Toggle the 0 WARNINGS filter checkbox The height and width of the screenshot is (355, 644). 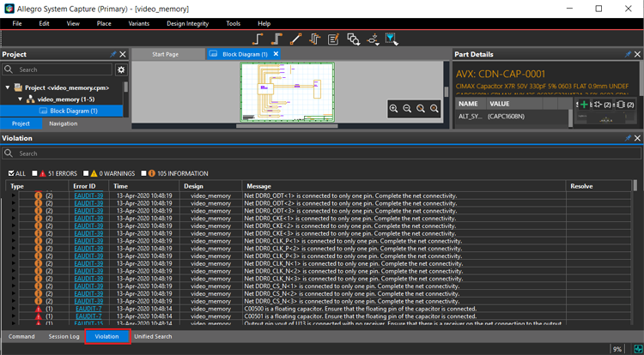[86, 173]
